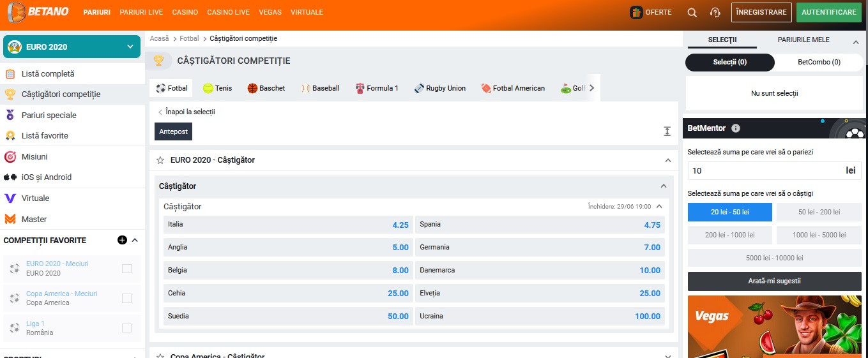This screenshot has width=868, height=358.
Task: Star the Copa America - Câștigător market
Action: point(160,356)
